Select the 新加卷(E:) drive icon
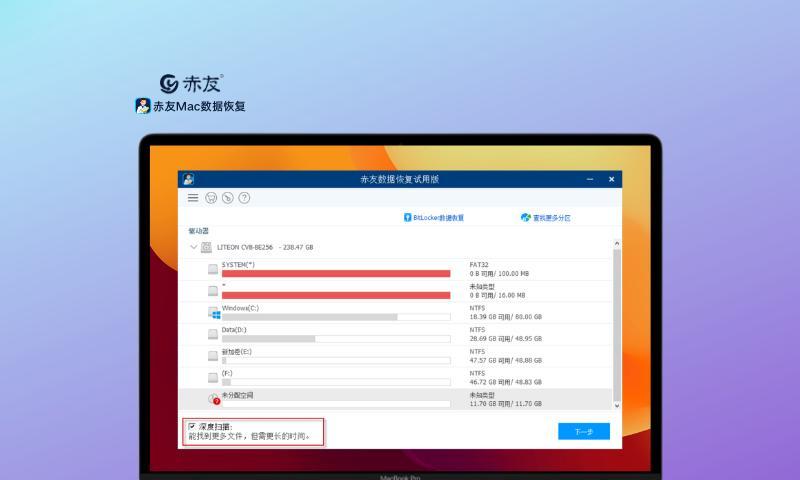800x480 pixels. [x=213, y=356]
